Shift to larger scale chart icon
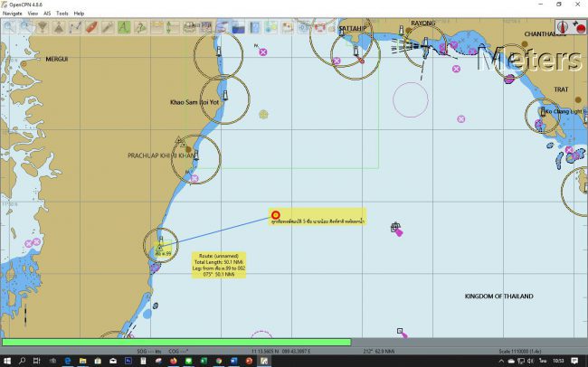Screen dimensions: 588x367 41,27
